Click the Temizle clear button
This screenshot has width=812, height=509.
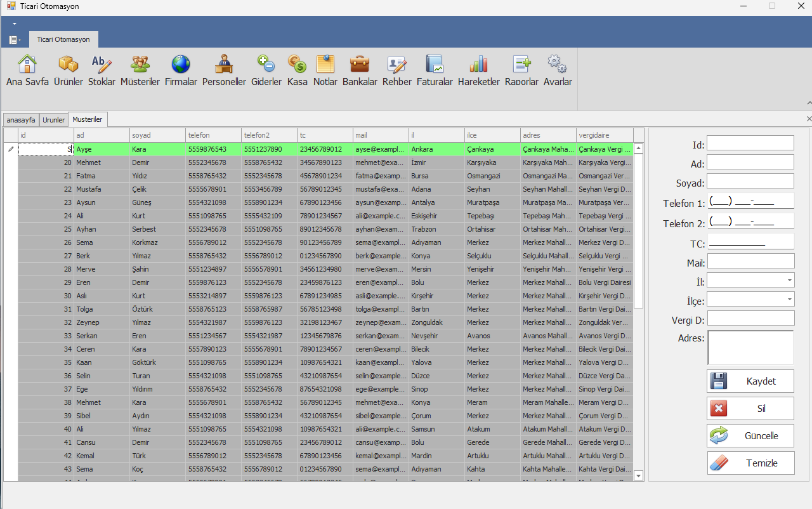750,463
